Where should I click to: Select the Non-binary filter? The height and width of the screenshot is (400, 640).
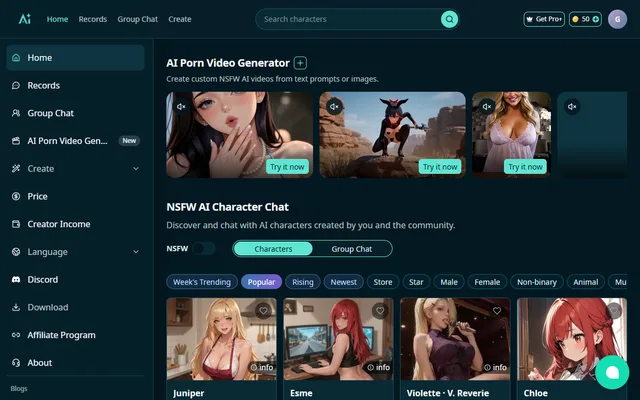pos(537,282)
